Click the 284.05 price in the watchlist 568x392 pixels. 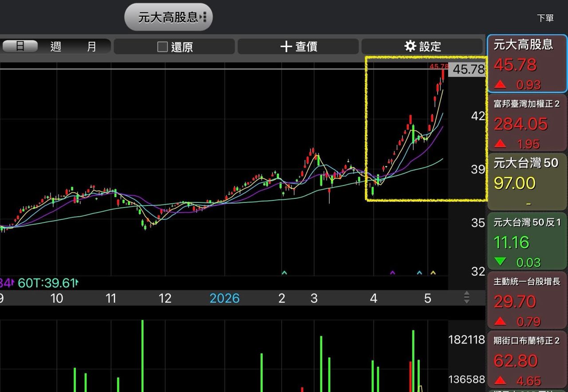point(521,124)
